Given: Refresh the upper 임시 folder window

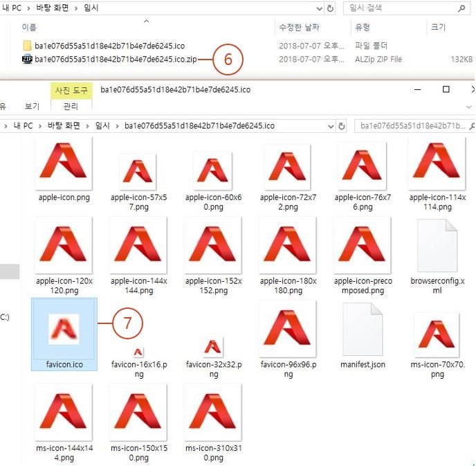Looking at the screenshot, I should point(330,8).
